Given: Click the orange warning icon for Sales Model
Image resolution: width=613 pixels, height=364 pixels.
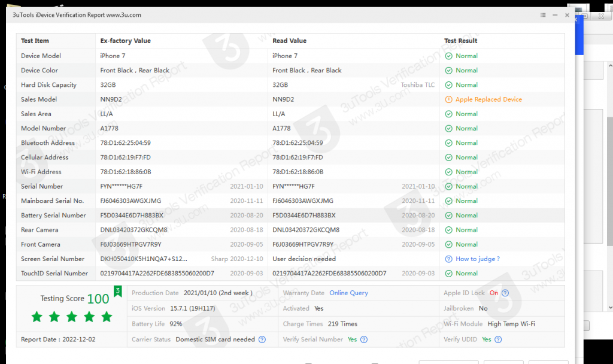Looking at the screenshot, I should 449,99.
